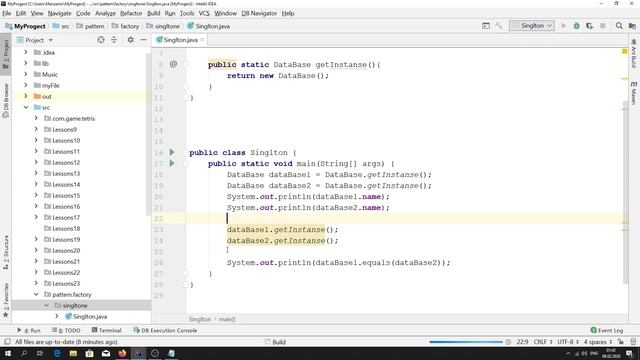
Task: Expand the out folder
Action: [x=26, y=96]
